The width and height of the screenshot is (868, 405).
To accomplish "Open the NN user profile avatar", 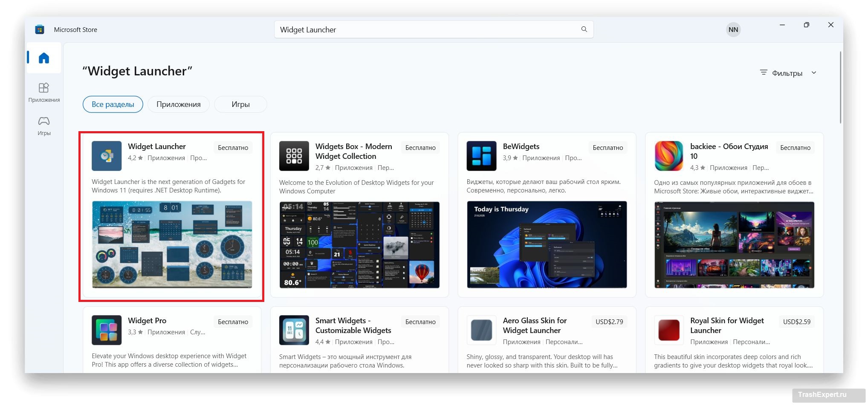I will (733, 29).
